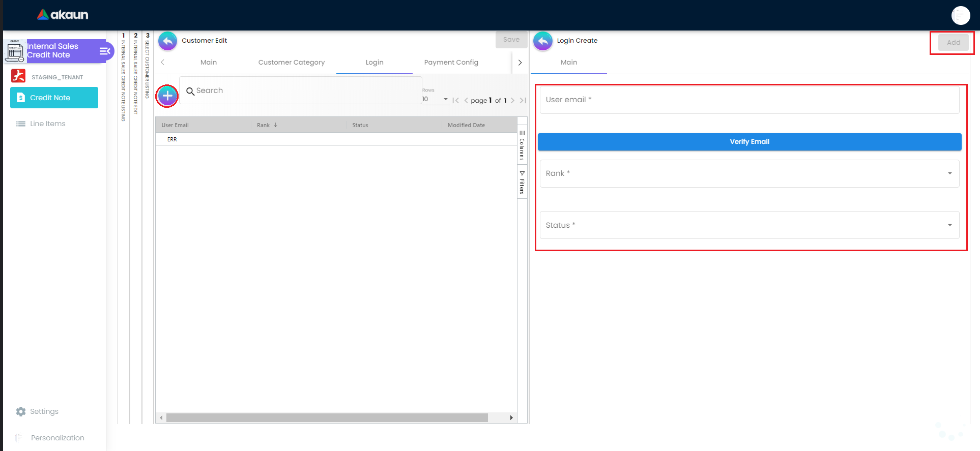Click the Verify Email button
The height and width of the screenshot is (451, 980).
click(749, 142)
